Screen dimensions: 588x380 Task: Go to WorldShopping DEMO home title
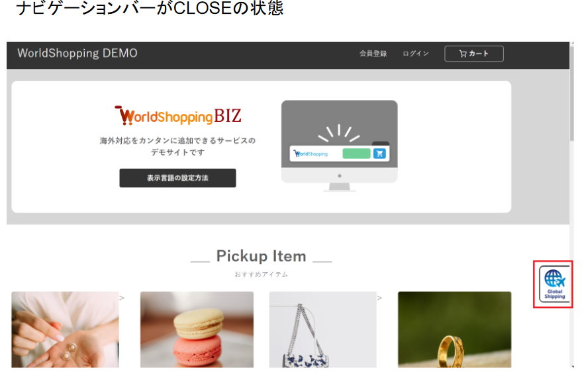77,53
